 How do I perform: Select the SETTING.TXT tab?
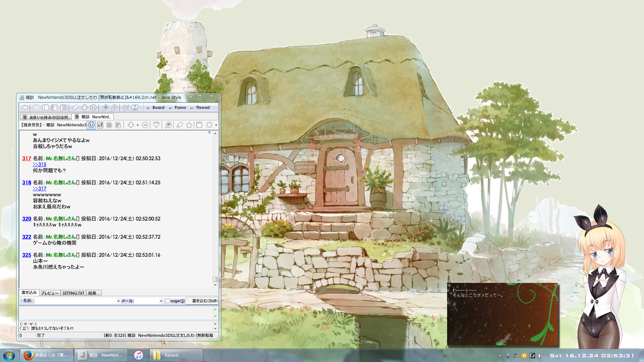pos(73,293)
